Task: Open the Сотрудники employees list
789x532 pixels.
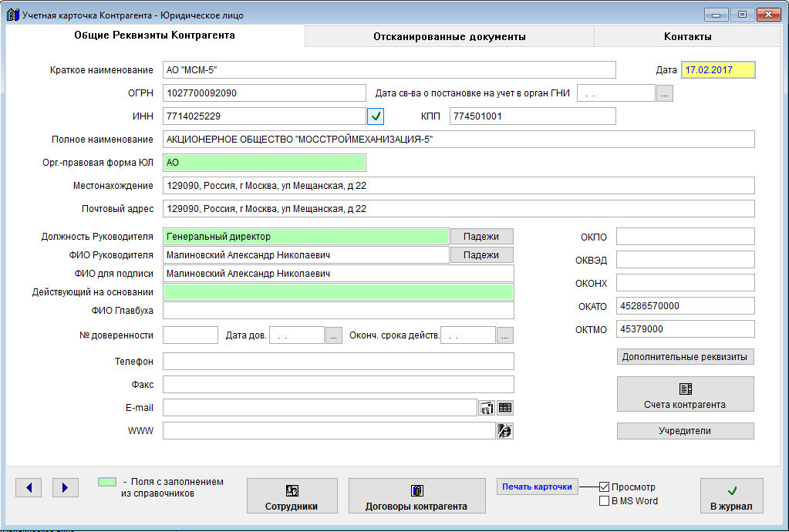Action: pos(292,496)
